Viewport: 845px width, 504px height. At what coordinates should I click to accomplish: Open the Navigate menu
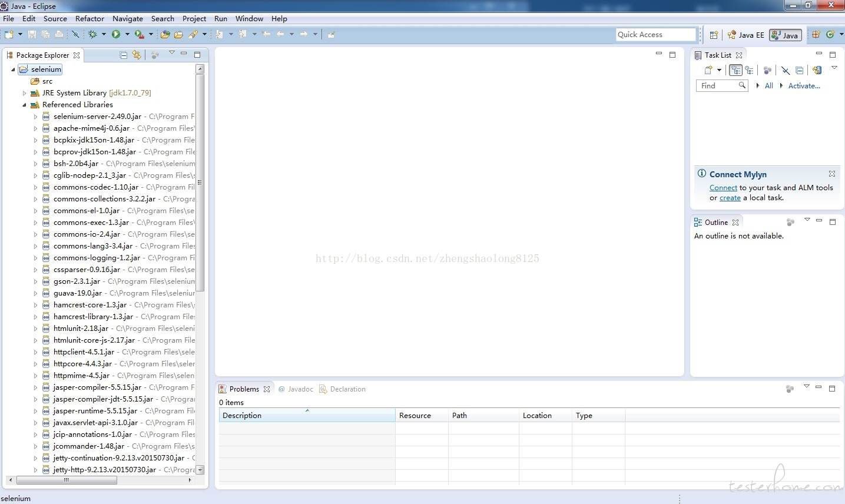[128, 18]
